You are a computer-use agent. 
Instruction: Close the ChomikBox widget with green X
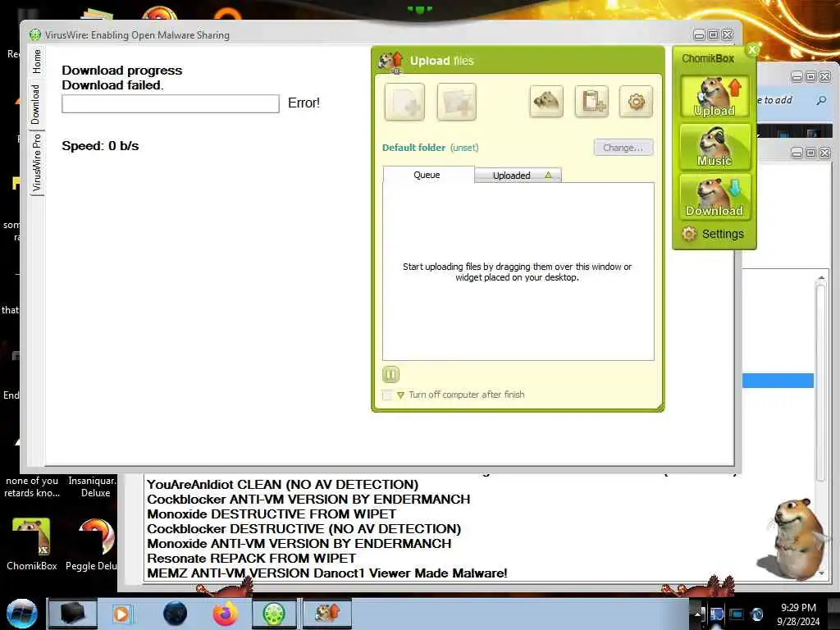(752, 49)
